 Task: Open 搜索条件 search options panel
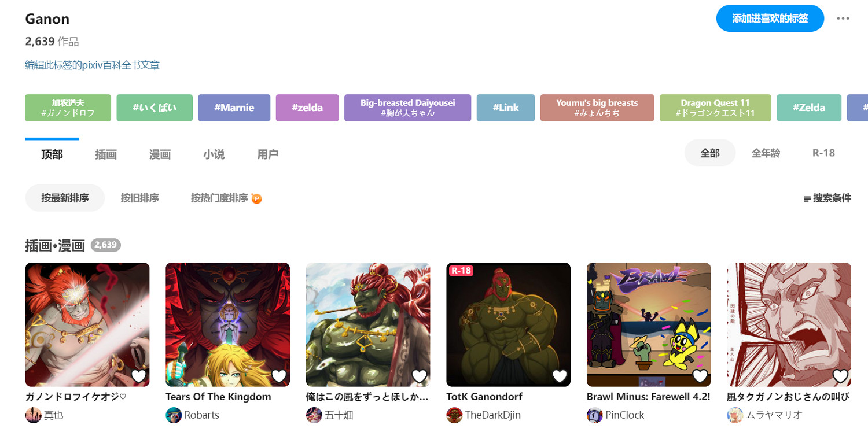827,198
